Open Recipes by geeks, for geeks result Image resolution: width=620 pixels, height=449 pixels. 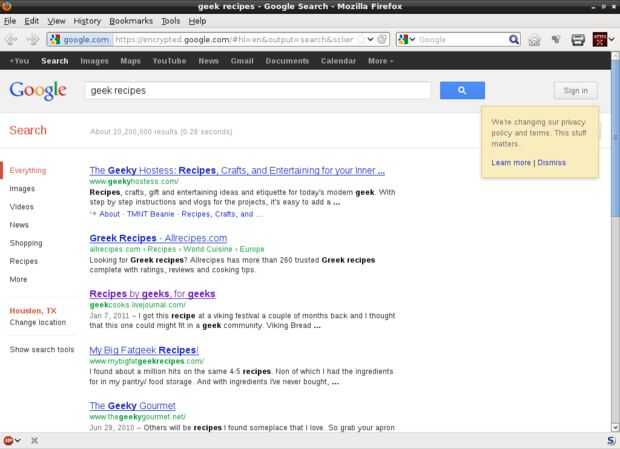point(152,294)
